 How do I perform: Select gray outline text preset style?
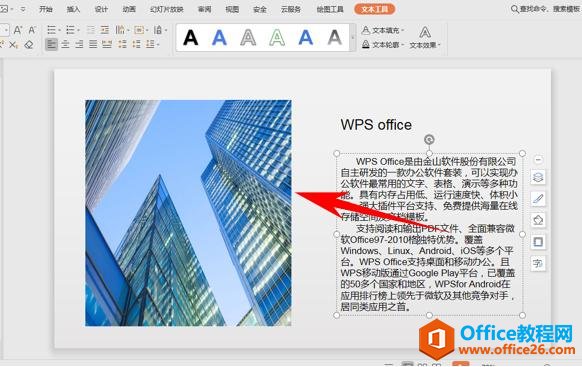click(x=248, y=37)
